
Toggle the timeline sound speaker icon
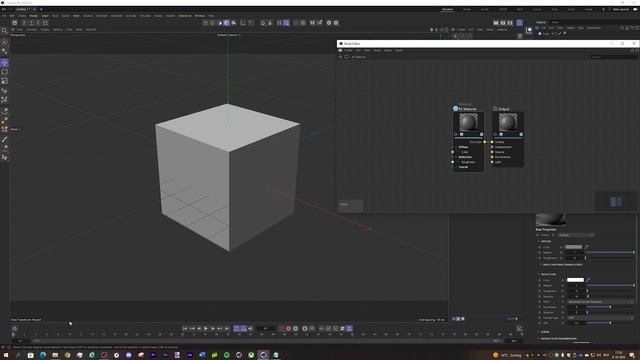[251, 329]
